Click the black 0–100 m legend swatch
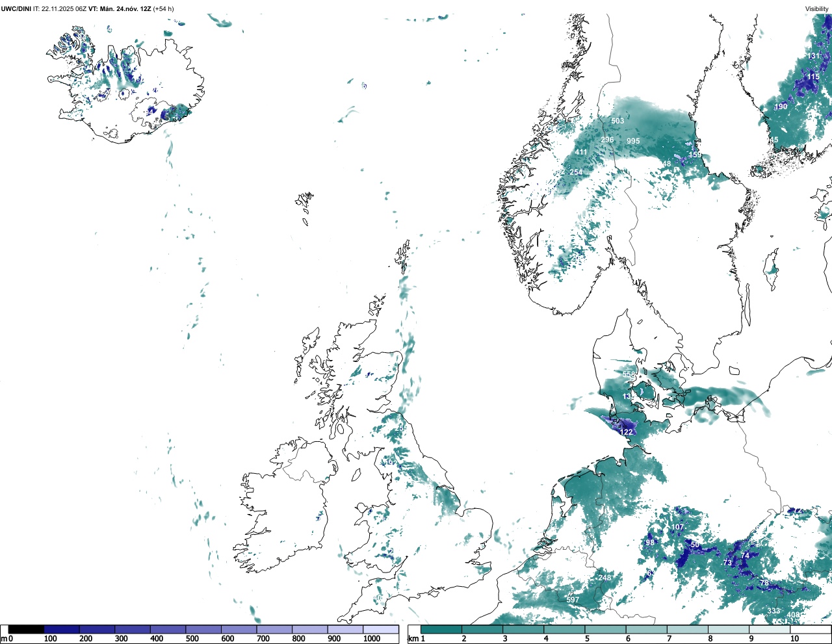The height and width of the screenshot is (644, 832). point(26,629)
